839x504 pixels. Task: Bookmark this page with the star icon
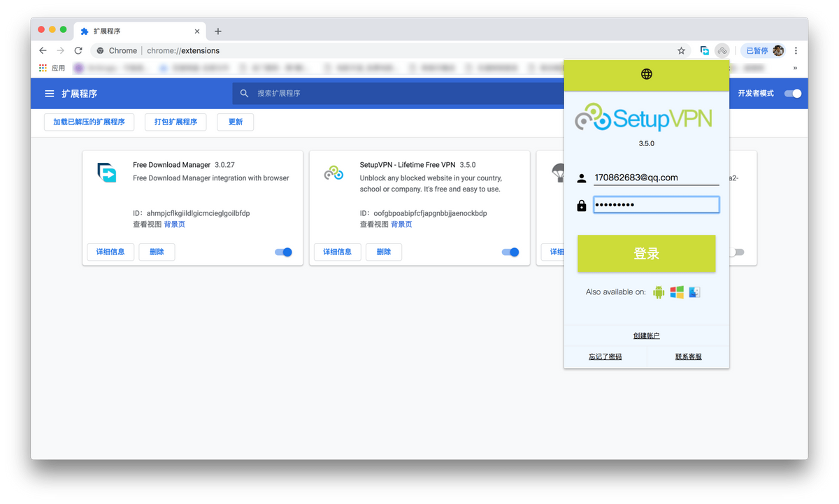click(x=681, y=50)
